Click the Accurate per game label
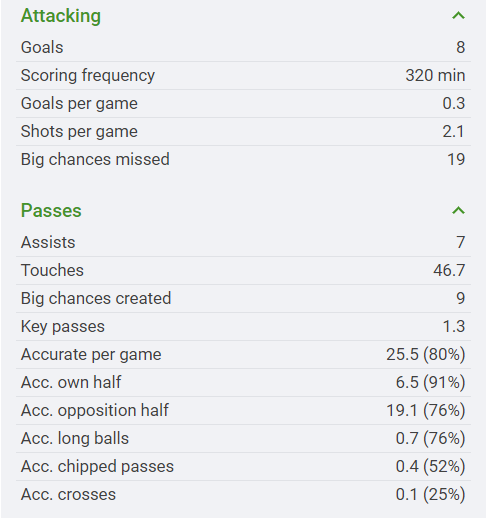The width and height of the screenshot is (497, 518). coord(91,354)
